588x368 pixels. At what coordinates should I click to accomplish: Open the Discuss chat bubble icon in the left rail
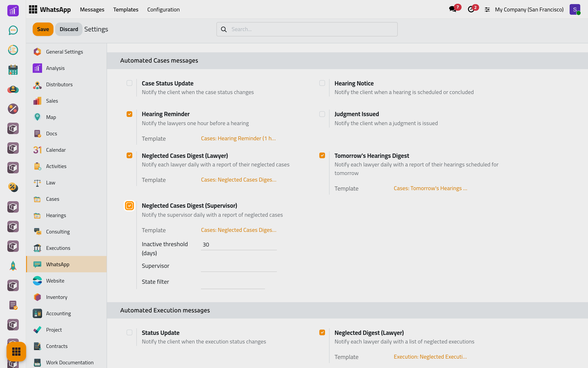click(x=13, y=30)
